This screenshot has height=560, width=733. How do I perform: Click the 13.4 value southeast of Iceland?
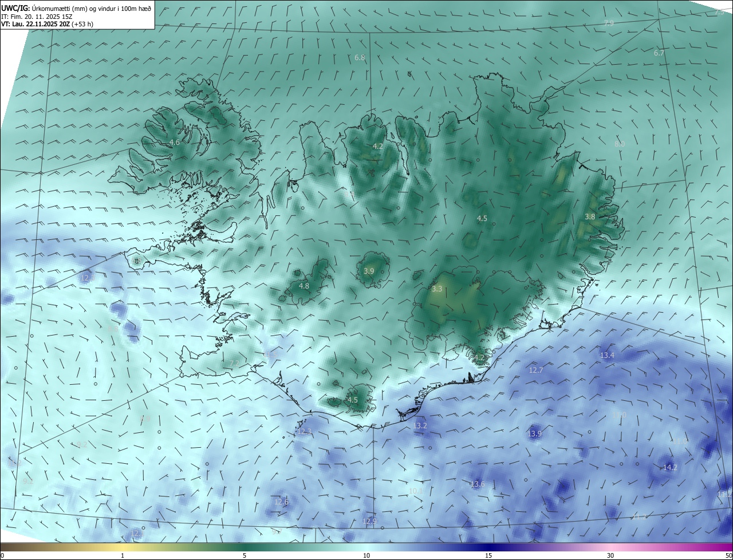[607, 355]
